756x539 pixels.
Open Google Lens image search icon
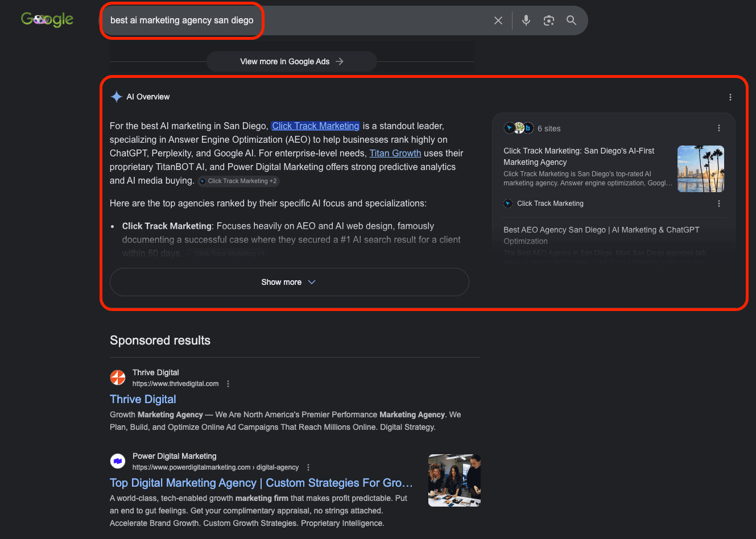click(x=549, y=20)
